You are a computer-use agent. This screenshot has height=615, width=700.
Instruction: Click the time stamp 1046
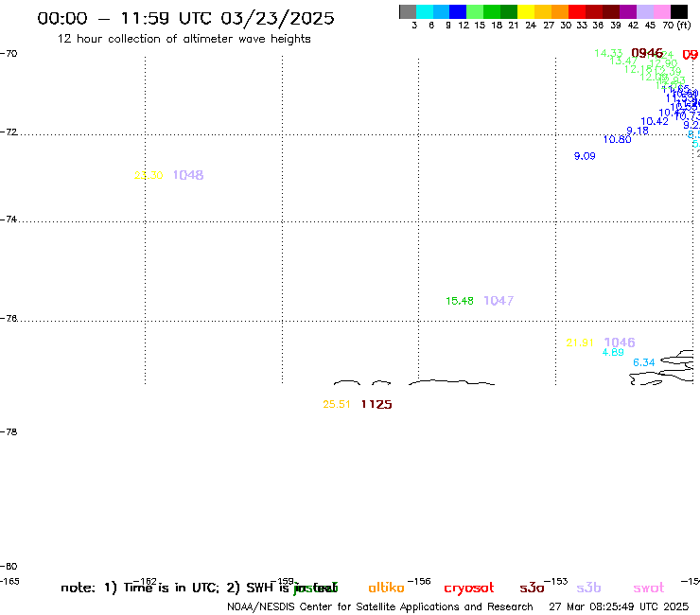[620, 343]
